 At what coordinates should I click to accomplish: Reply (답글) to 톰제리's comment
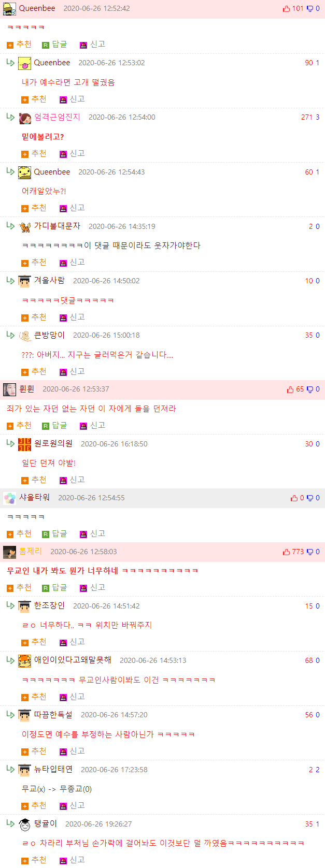point(54,588)
